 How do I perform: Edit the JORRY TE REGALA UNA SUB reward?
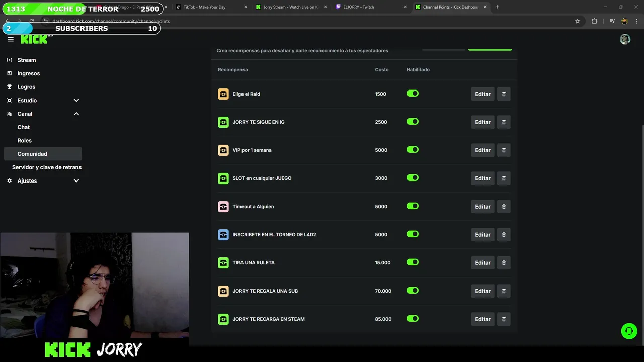click(x=482, y=291)
